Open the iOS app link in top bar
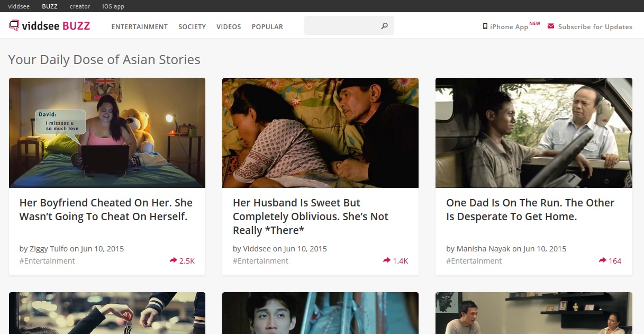 (113, 6)
